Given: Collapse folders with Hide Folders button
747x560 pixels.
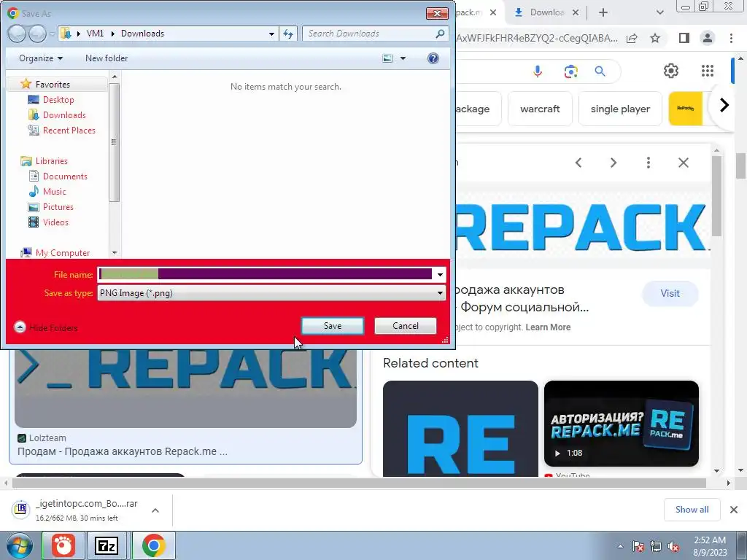Looking at the screenshot, I should pos(46,327).
